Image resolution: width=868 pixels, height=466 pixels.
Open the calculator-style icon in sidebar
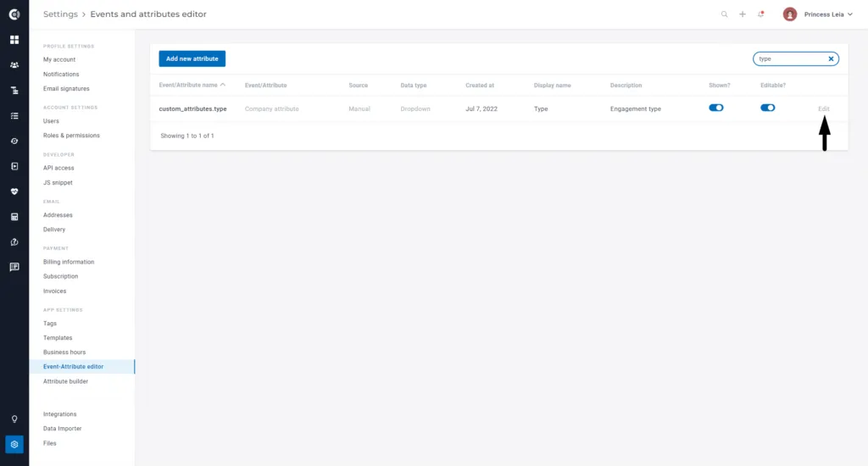click(x=14, y=217)
